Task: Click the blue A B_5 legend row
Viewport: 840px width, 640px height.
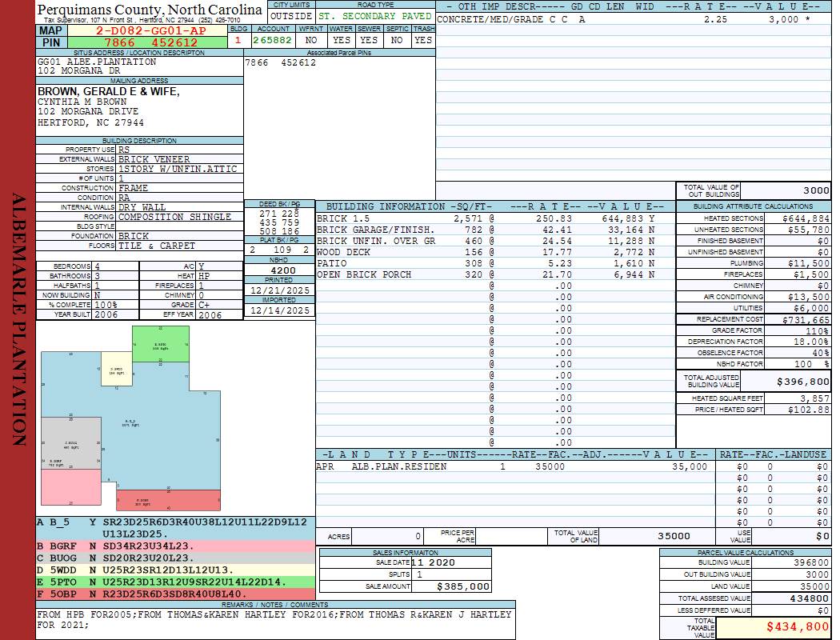Action: (172, 527)
